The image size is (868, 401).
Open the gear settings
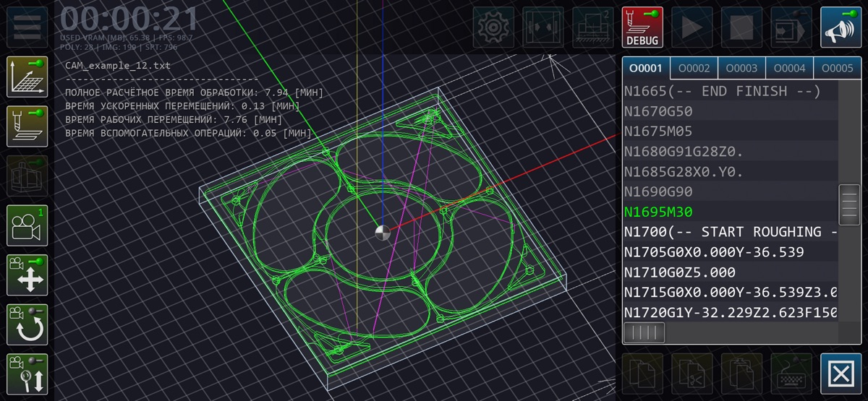(x=493, y=27)
